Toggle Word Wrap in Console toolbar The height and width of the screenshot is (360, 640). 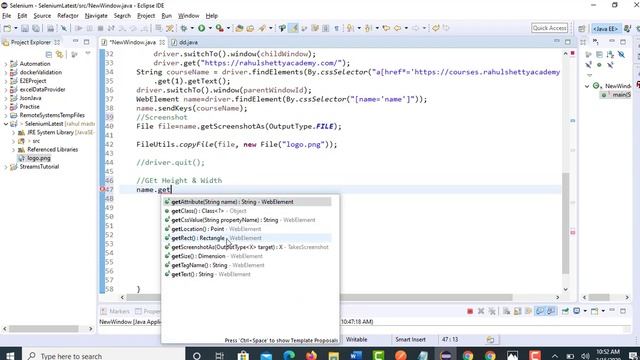tap(529, 311)
